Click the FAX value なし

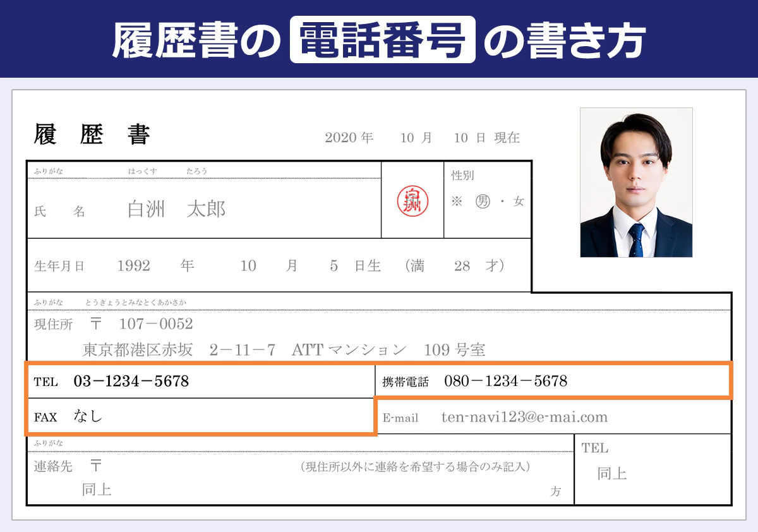(88, 416)
